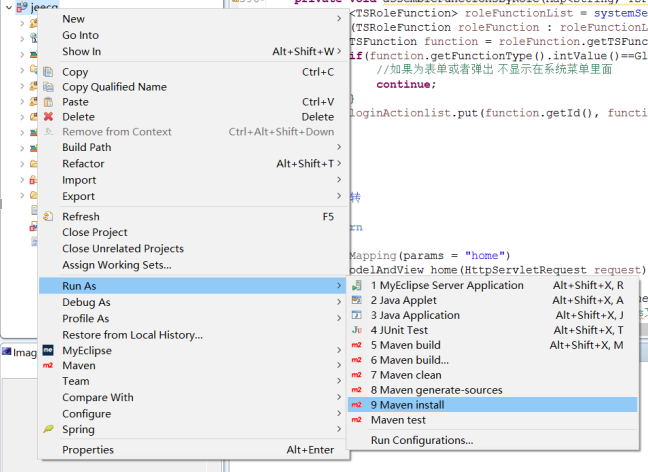Screen dimensions: 648x472
Task: Expand the Build Path submenu arrow
Action: coord(339,147)
